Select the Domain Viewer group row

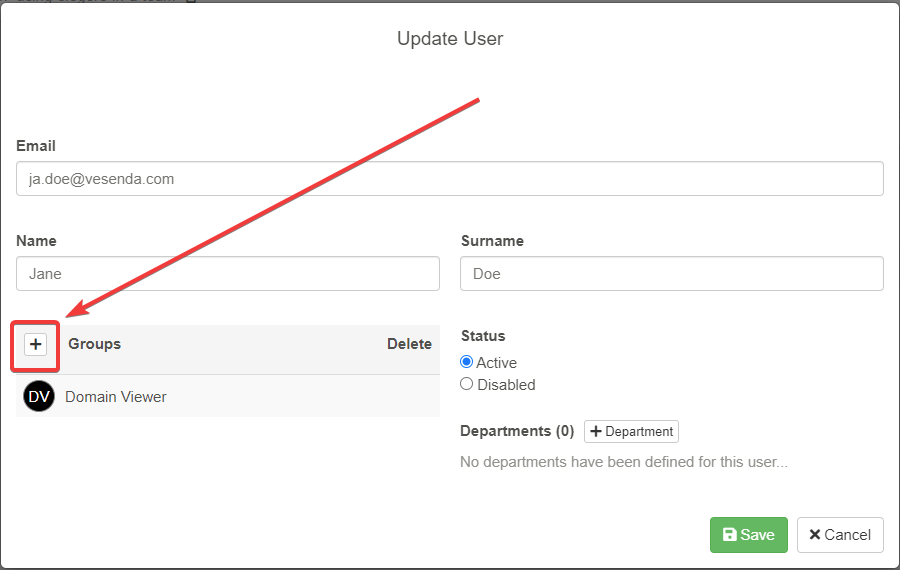[x=116, y=397]
